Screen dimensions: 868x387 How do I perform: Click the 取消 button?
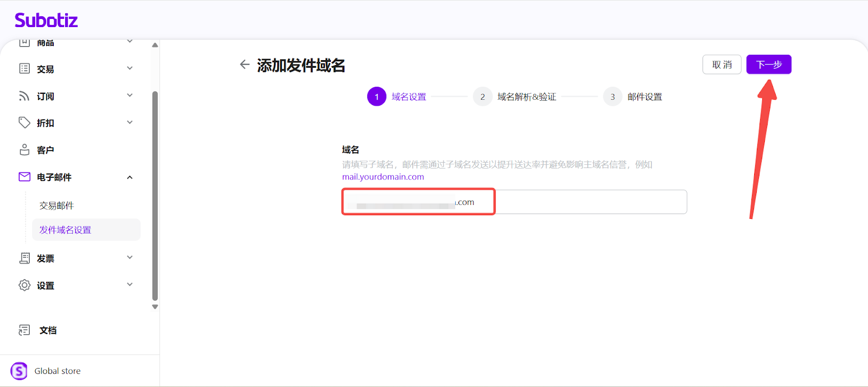(722, 64)
